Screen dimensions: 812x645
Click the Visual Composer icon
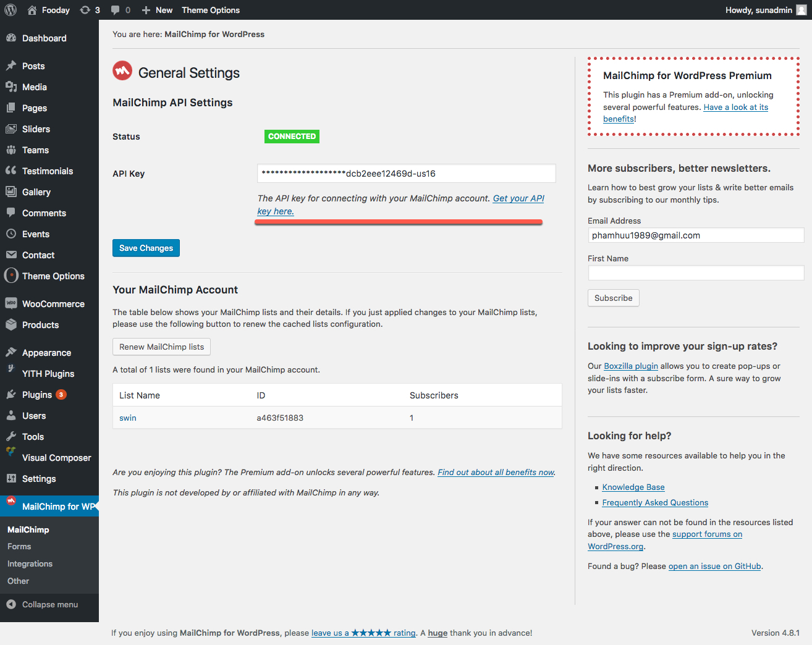click(x=11, y=453)
